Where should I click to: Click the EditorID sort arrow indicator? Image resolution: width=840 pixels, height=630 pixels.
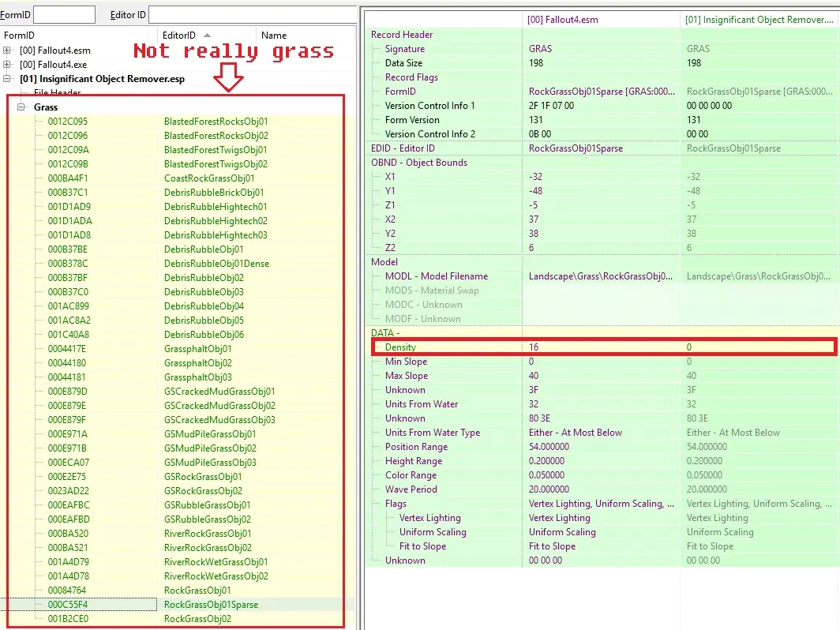pos(208,36)
